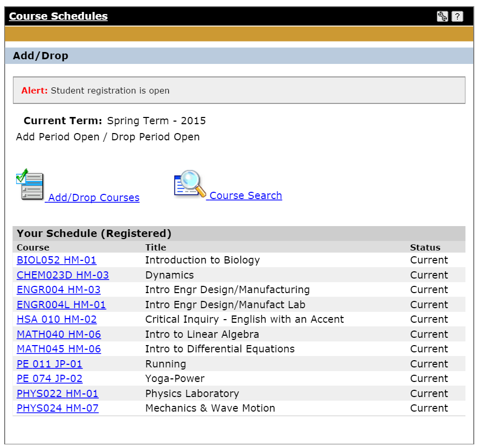This screenshot has width=480, height=448.
Task: View course PE 011 JP-01
Action: point(49,364)
